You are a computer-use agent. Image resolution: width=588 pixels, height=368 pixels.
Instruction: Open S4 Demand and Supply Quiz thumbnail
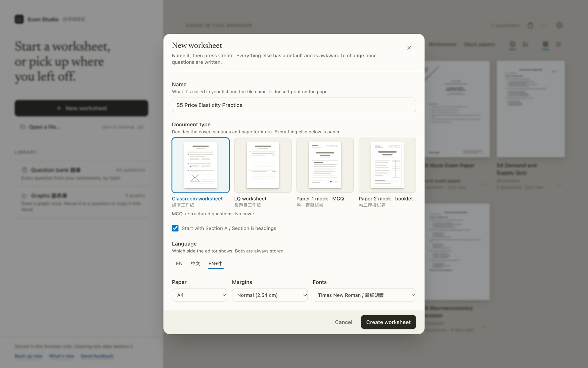(531, 109)
